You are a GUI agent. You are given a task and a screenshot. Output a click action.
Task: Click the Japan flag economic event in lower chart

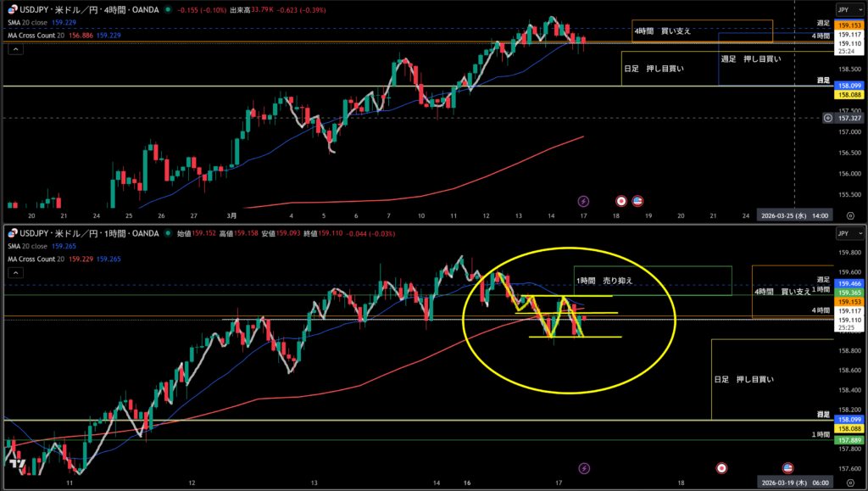pos(721,468)
